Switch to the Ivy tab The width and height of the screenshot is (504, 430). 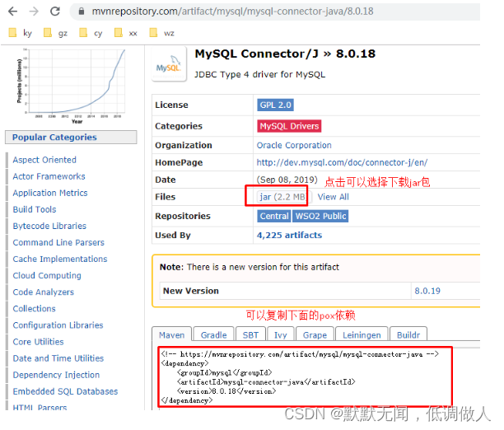(280, 334)
